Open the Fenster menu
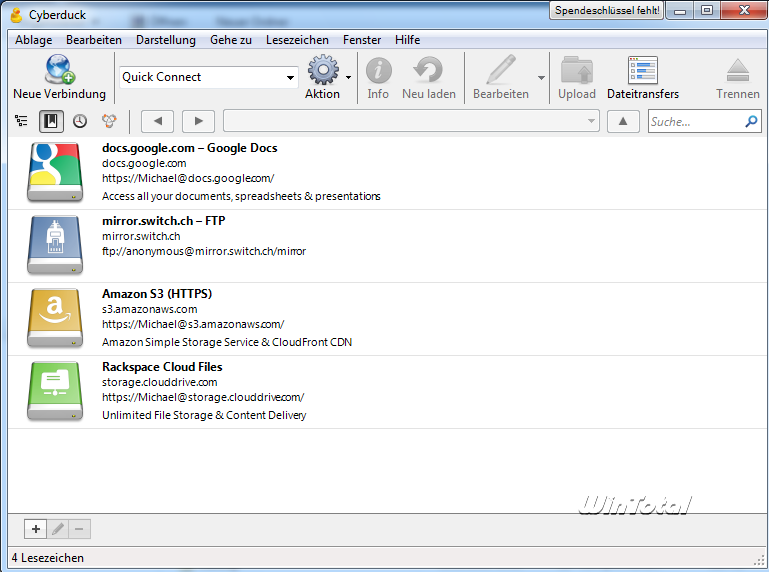Screen dimensions: 769x572 point(362,40)
